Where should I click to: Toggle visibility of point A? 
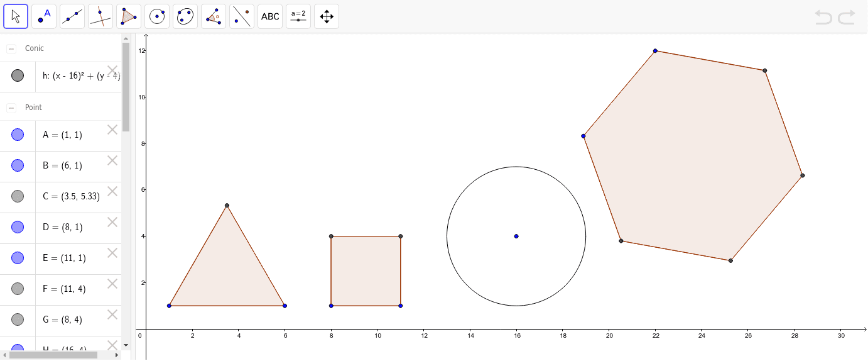pyautogui.click(x=18, y=135)
